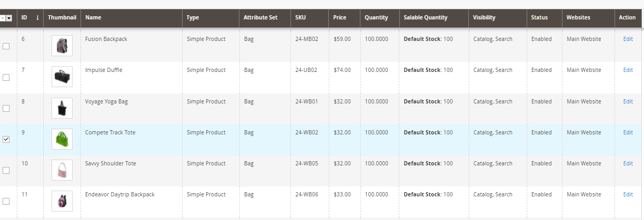Sort by the Price column header
The height and width of the screenshot is (220, 644).
(345, 18)
